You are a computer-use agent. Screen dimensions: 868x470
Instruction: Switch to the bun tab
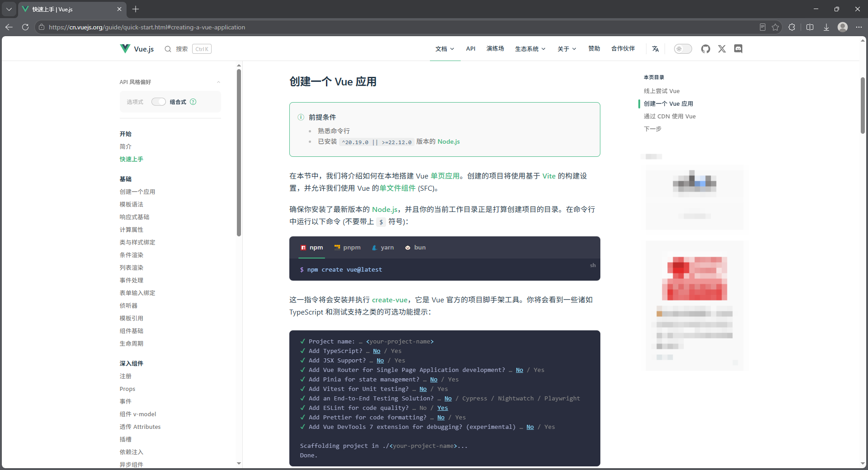click(x=415, y=248)
